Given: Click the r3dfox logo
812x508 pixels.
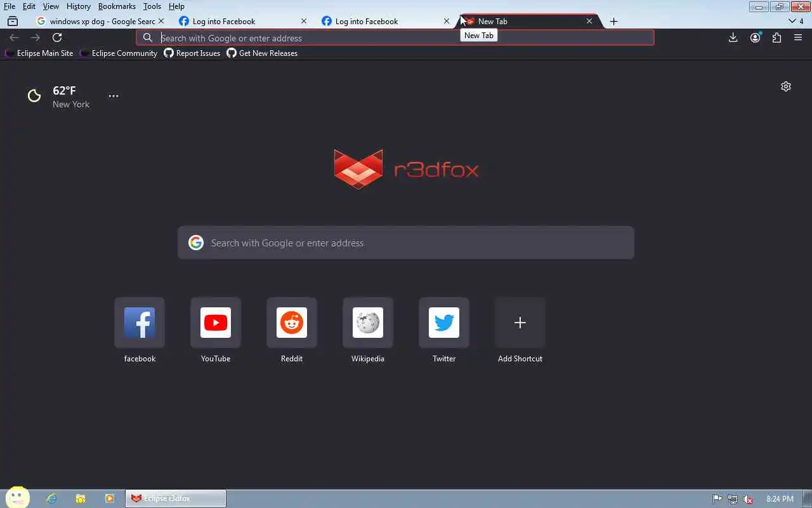Looking at the screenshot, I should click(406, 170).
